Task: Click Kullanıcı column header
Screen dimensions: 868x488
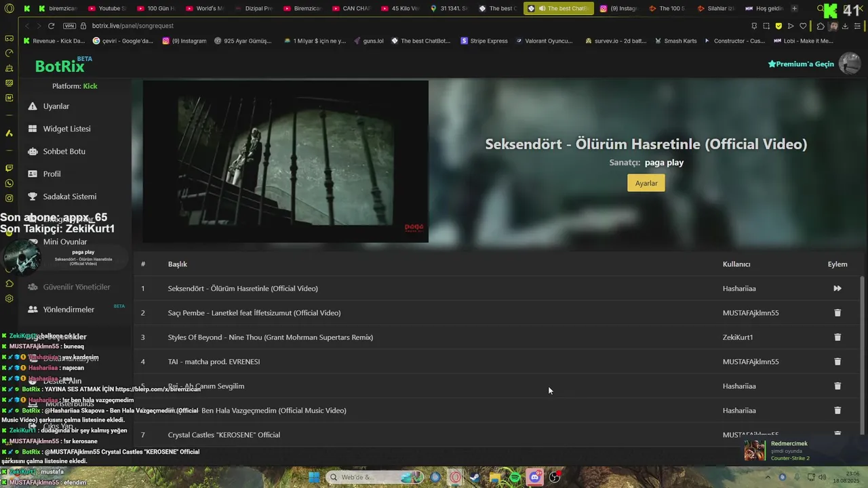Action: [736, 264]
